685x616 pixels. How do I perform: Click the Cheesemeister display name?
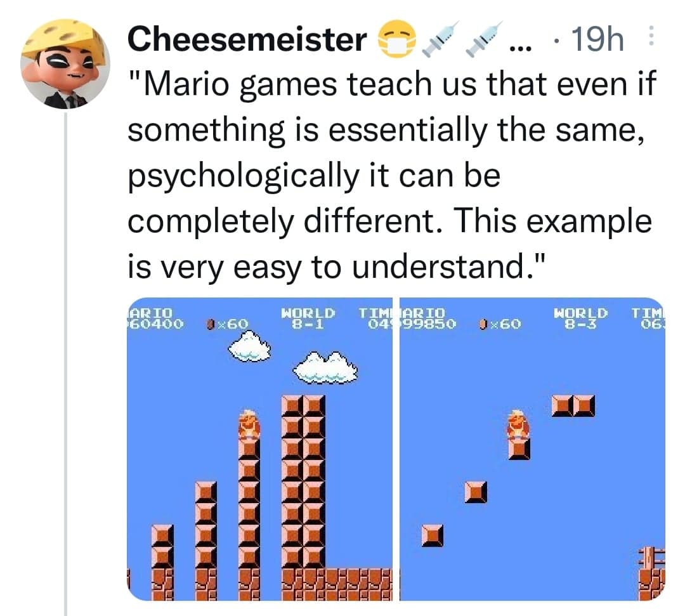click(247, 39)
